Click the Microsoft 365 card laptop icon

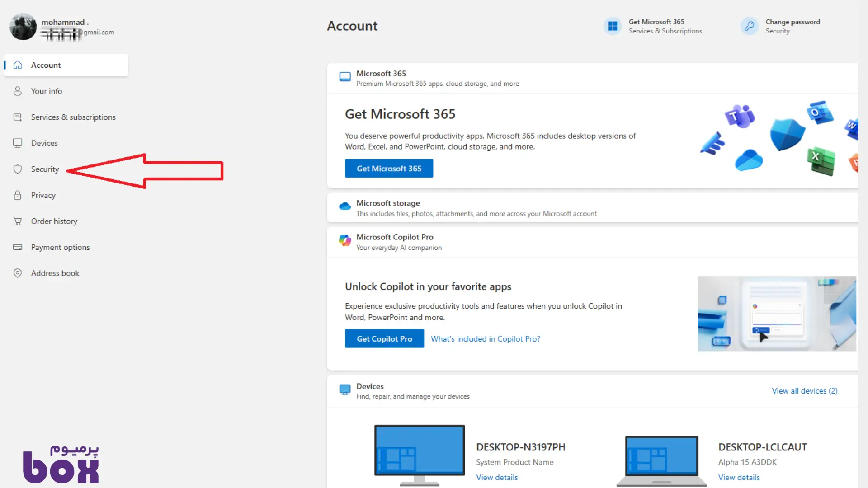[x=345, y=77]
